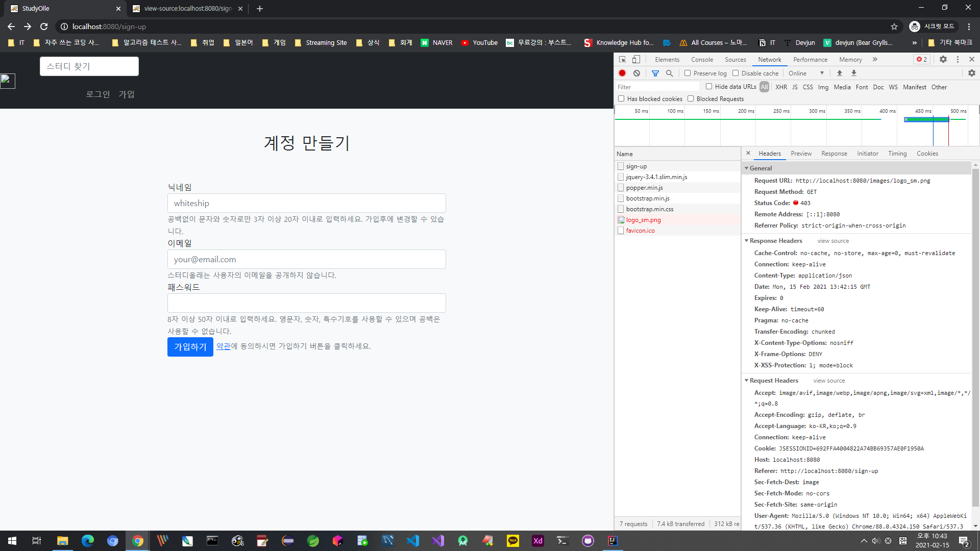This screenshot has height=551, width=980.
Task: Enable Preserve log checkbox
Action: coord(688,73)
